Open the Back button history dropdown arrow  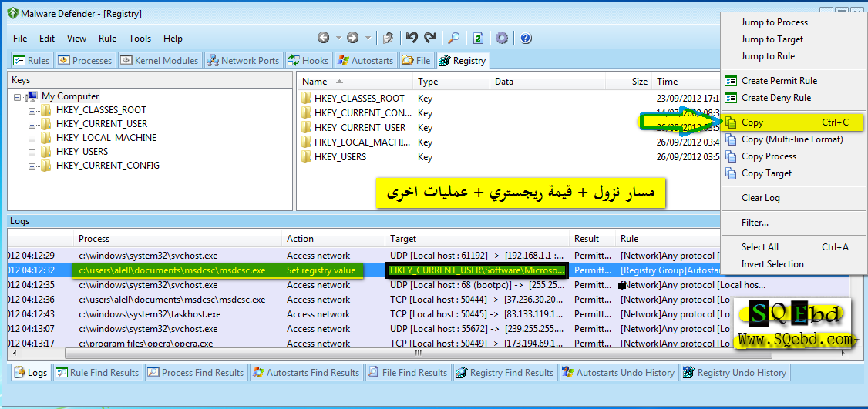click(x=338, y=38)
